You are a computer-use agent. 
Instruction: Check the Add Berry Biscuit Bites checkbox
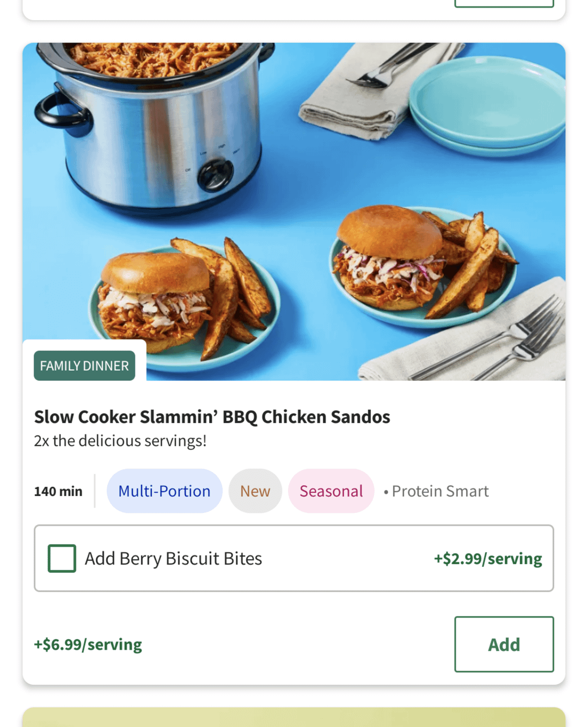[x=62, y=558]
